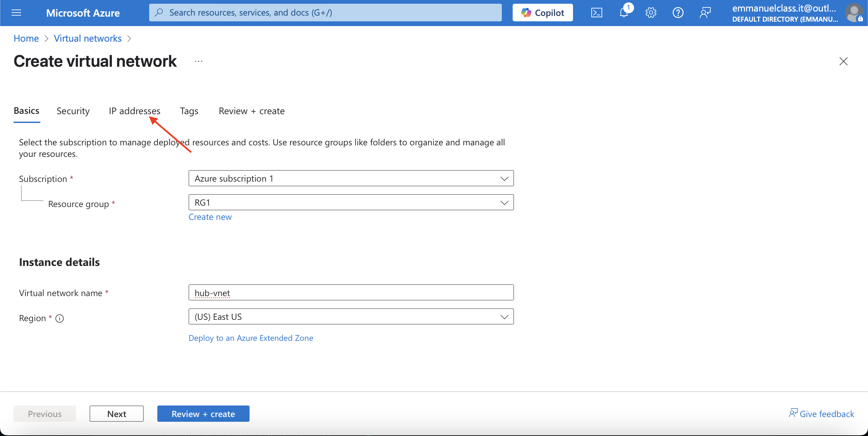
Task: Open the feedback icon in the top bar
Action: (x=705, y=13)
